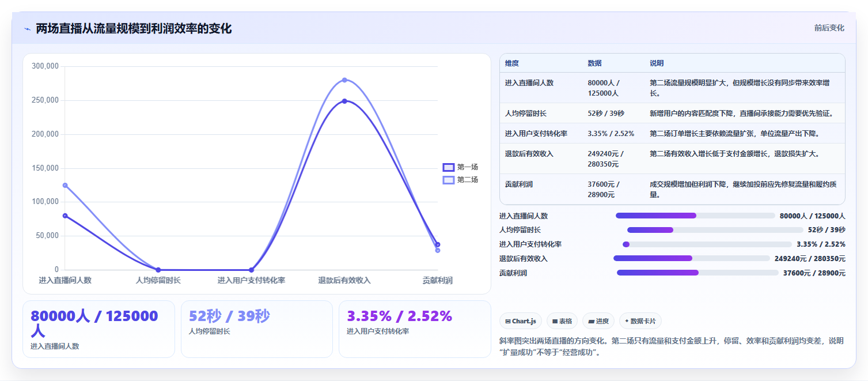This screenshot has width=868, height=381.
Task: Click the 52秒 / 39秒 stat card
Action: 257,329
